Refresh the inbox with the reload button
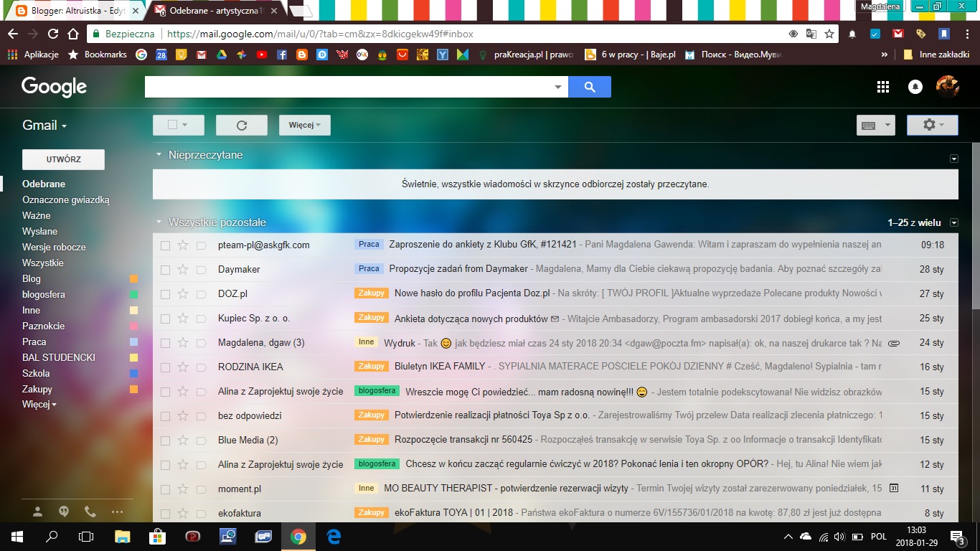 242,125
